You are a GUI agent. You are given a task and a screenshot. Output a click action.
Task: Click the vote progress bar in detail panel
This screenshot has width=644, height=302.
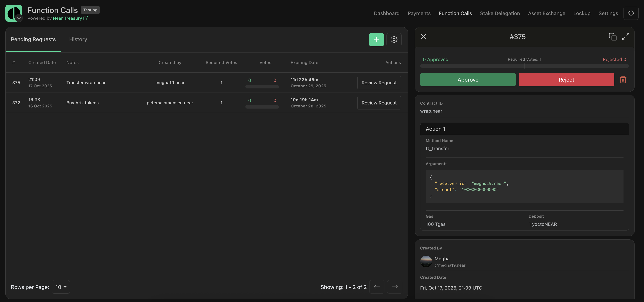coord(525,66)
